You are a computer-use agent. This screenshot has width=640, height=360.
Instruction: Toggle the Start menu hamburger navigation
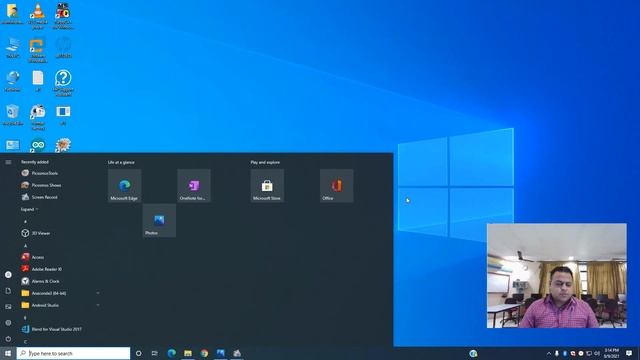point(8,162)
